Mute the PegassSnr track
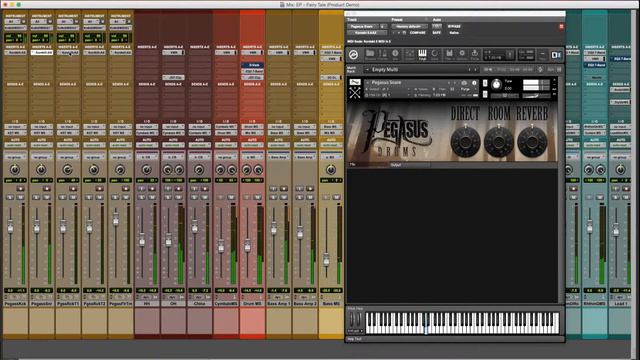640x360 pixels. (47, 198)
